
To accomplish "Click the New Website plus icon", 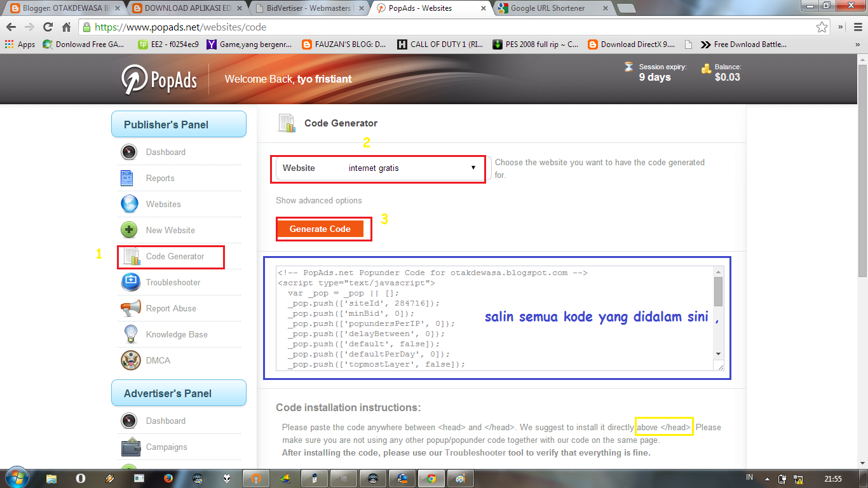I will (130, 230).
